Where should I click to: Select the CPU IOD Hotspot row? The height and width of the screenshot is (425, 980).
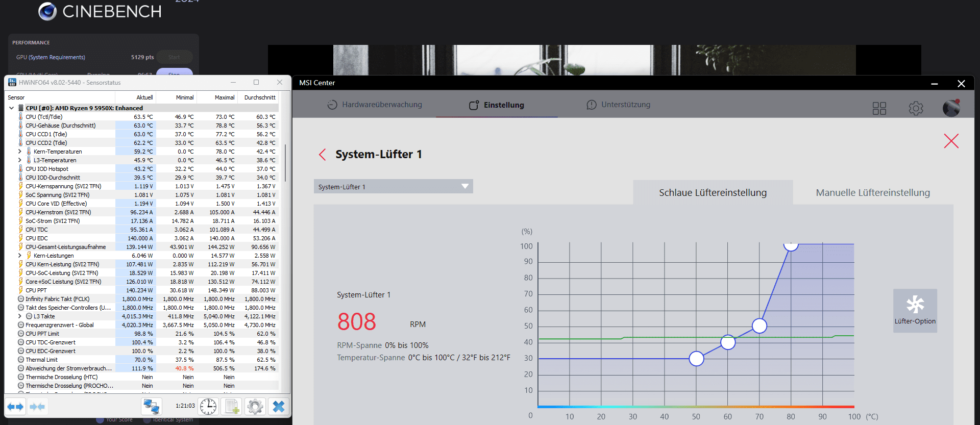[x=142, y=169]
